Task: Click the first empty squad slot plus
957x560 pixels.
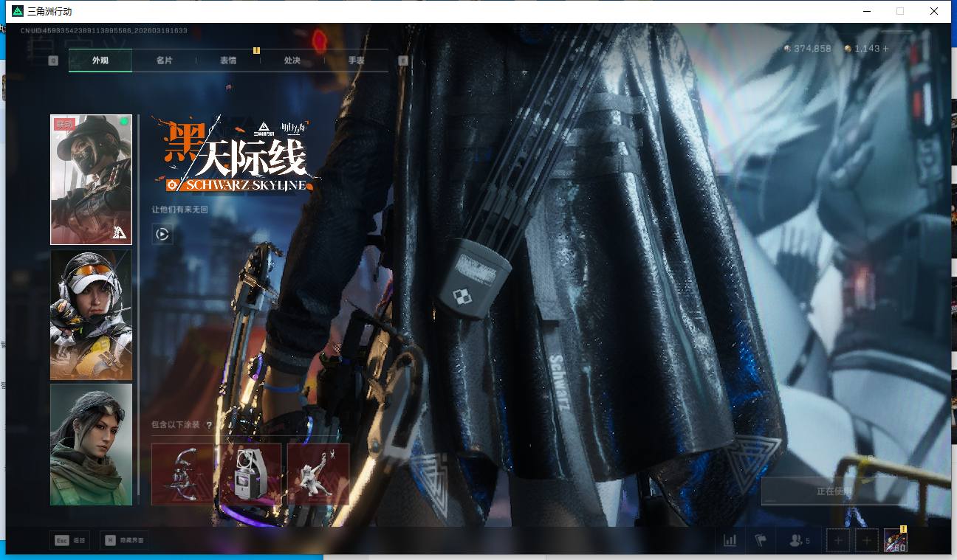Action: point(838,541)
